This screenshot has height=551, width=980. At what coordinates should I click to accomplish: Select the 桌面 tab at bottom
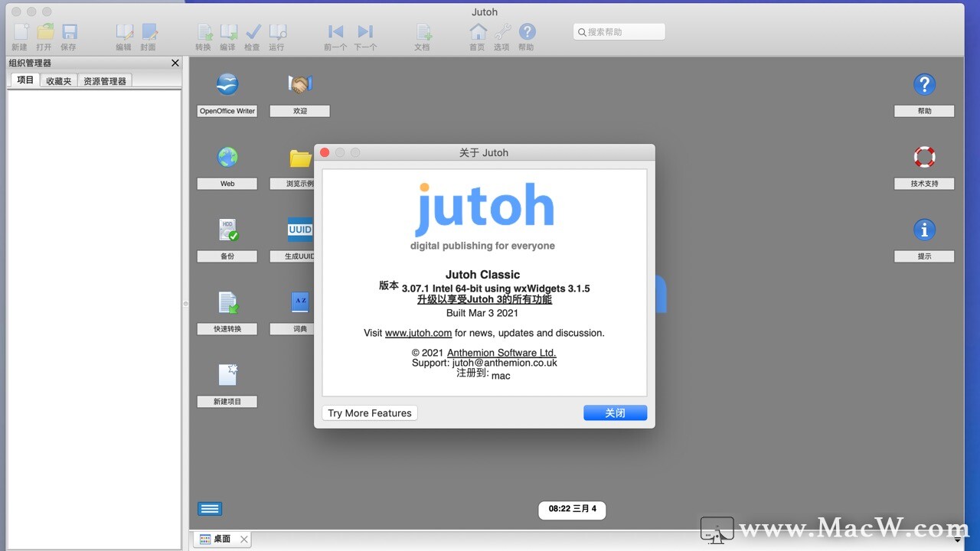pyautogui.click(x=222, y=540)
